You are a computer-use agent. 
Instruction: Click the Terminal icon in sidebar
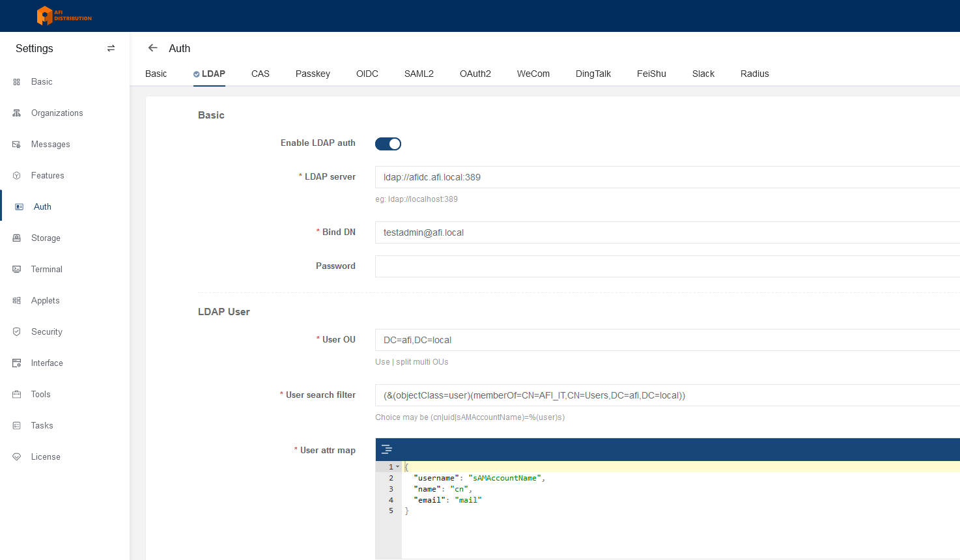pyautogui.click(x=17, y=270)
